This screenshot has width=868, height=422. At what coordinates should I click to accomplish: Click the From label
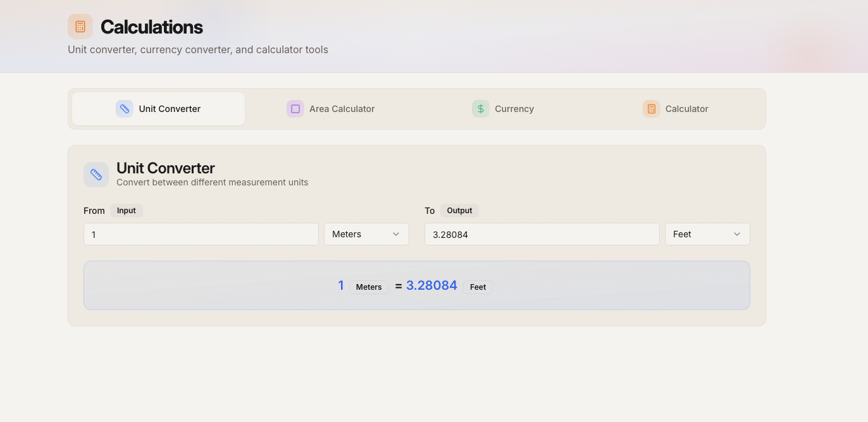pyautogui.click(x=94, y=211)
